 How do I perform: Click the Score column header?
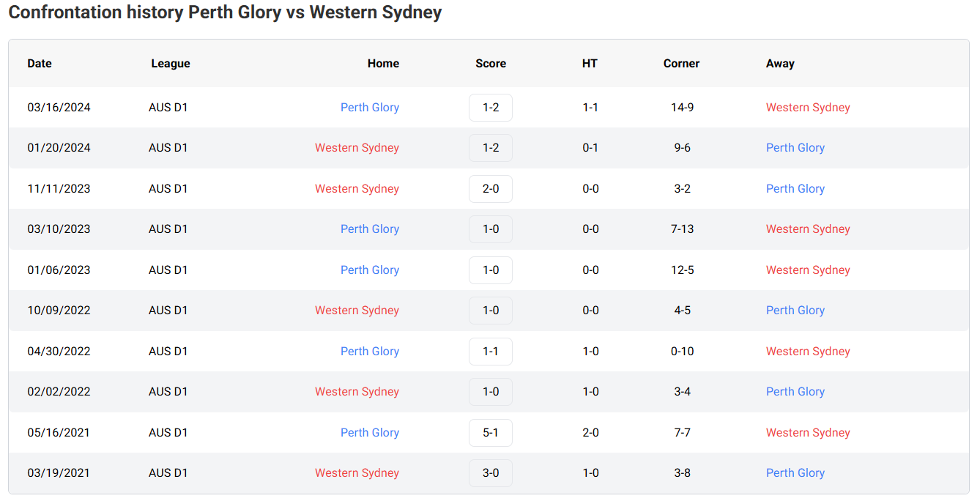point(491,64)
